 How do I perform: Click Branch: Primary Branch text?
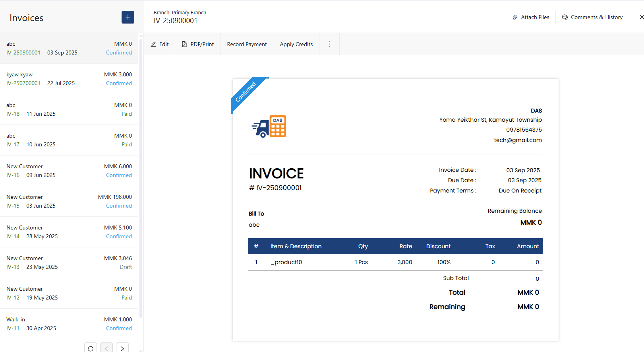pyautogui.click(x=180, y=12)
